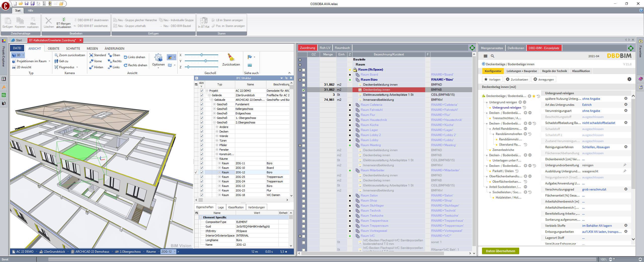The image size is (644, 262).
Task: Click the In BT-Kat icon
Action: click(x=204, y=21)
